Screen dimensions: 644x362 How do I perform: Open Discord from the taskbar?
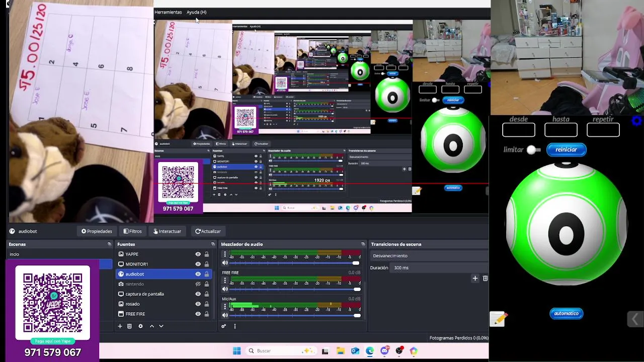point(384,351)
